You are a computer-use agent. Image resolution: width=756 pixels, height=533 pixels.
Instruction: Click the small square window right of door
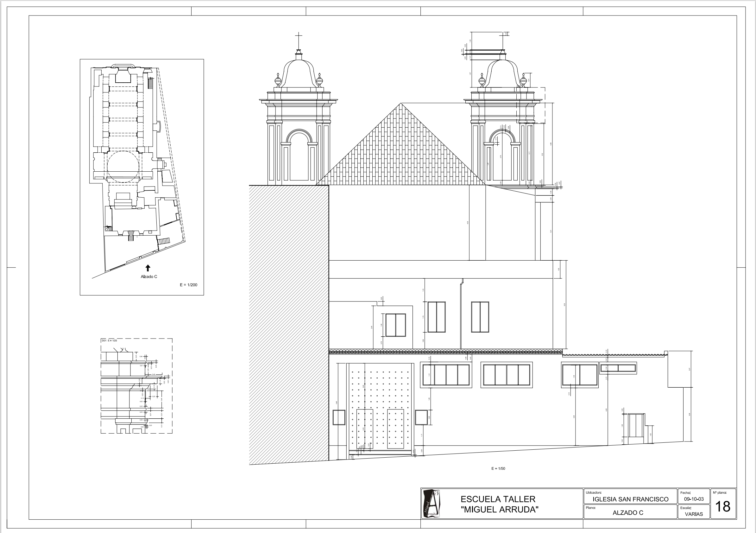click(x=421, y=417)
